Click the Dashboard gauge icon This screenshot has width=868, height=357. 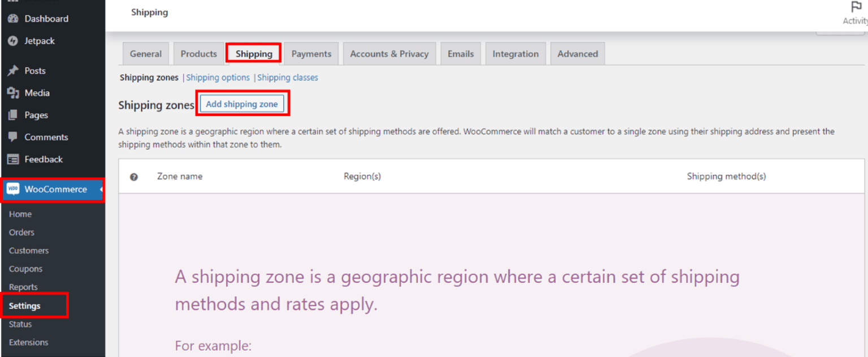12,18
